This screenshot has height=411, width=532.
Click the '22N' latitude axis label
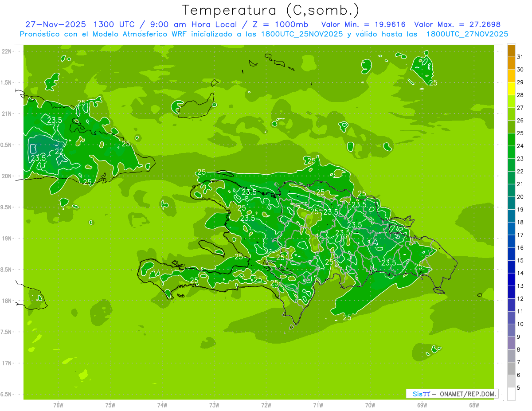point(7,51)
